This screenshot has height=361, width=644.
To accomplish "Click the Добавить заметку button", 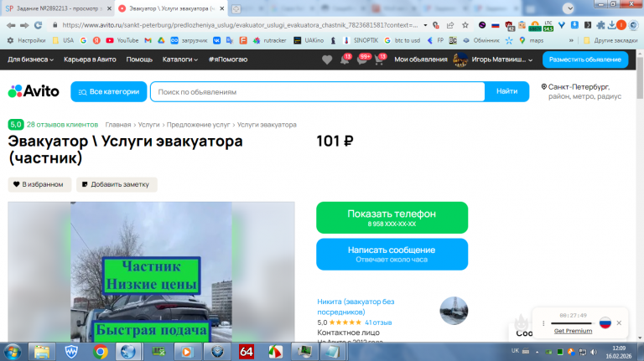I will tap(117, 184).
